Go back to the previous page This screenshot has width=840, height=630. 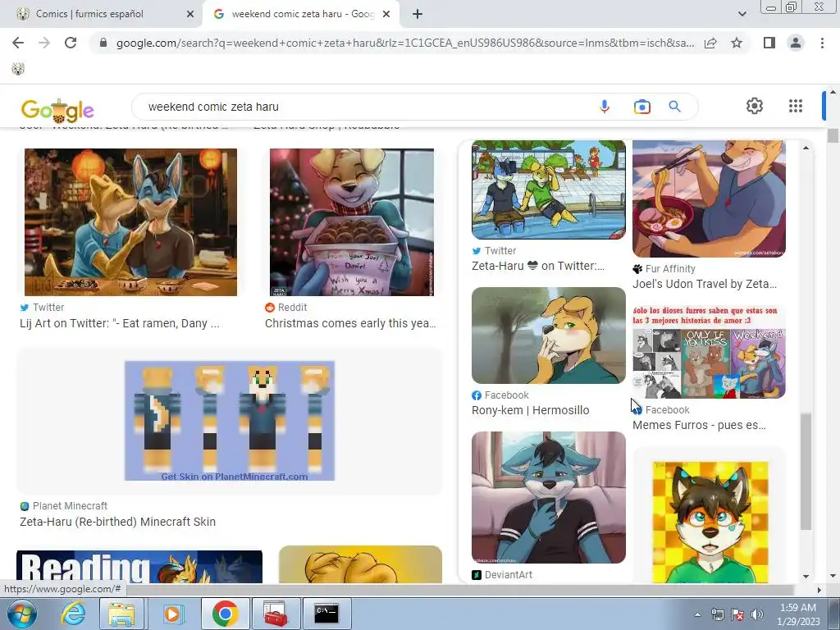pyautogui.click(x=18, y=43)
